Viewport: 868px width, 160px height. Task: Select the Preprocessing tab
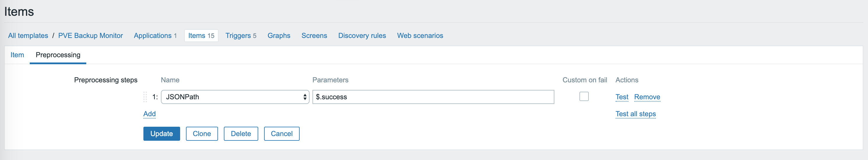[x=58, y=55]
